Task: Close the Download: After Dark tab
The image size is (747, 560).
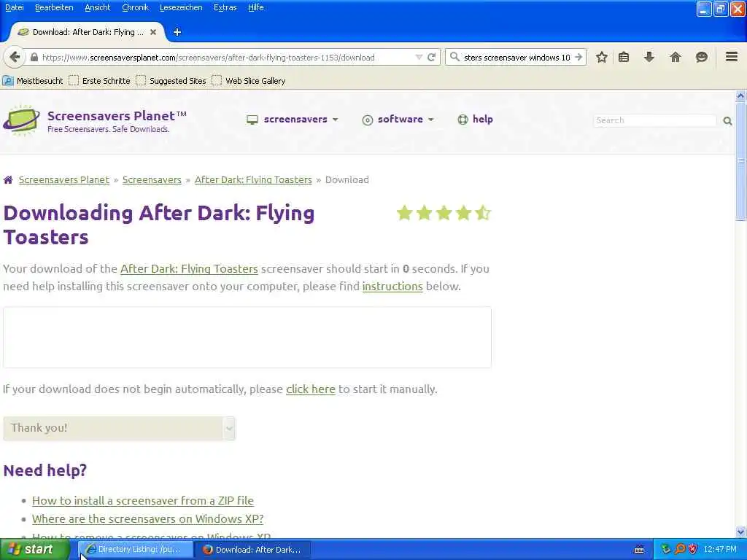Action: tap(153, 32)
